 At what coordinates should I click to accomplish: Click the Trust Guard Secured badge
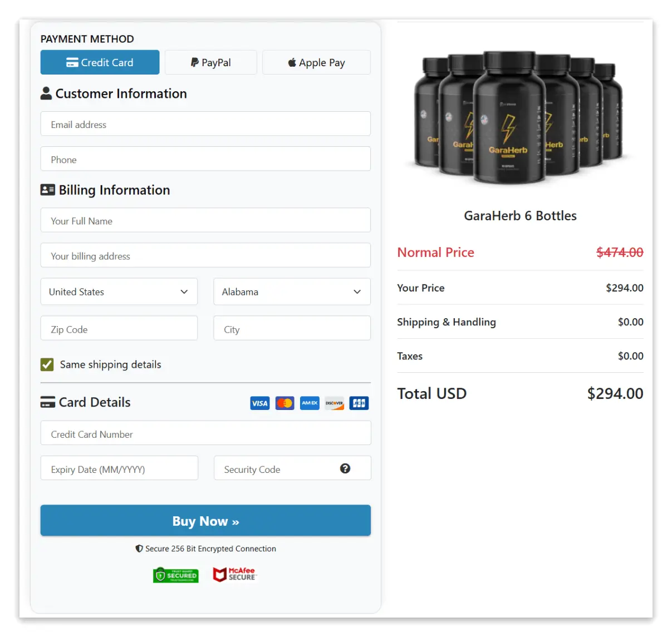point(176,574)
